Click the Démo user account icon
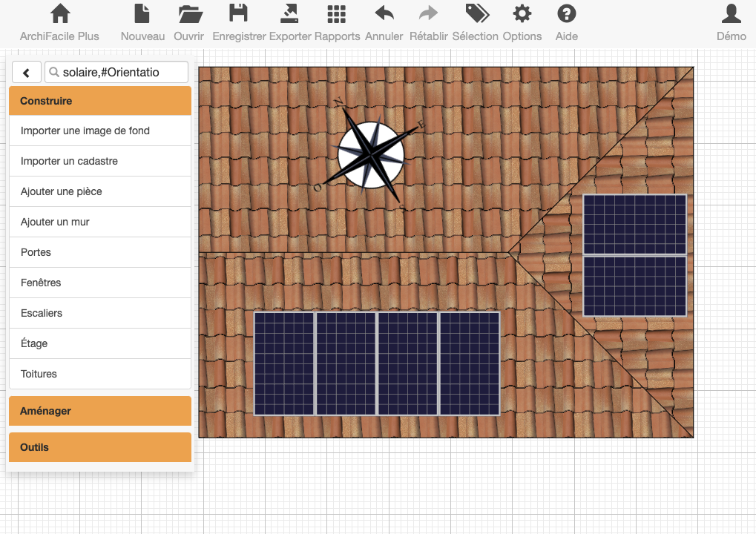Image resolution: width=756 pixels, height=534 pixels. coord(731,15)
